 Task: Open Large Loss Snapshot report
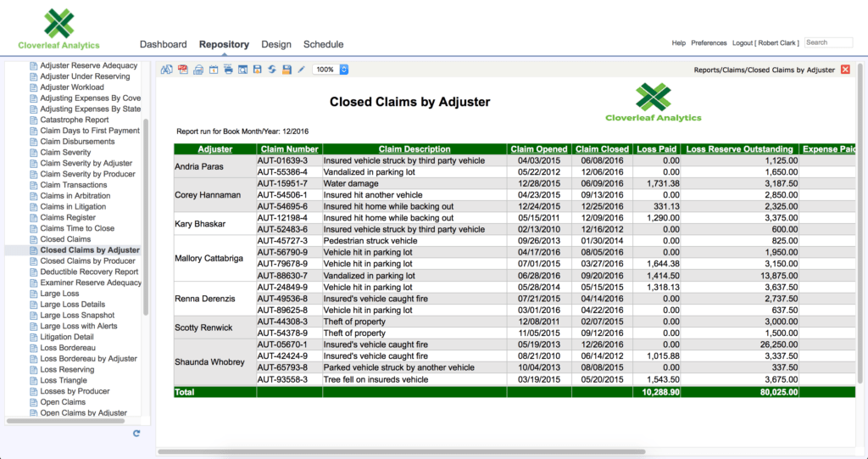tap(77, 315)
